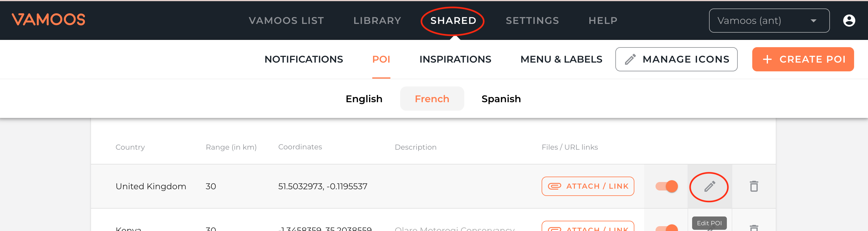Click the paperclip icon for United Kingdom

point(554,186)
